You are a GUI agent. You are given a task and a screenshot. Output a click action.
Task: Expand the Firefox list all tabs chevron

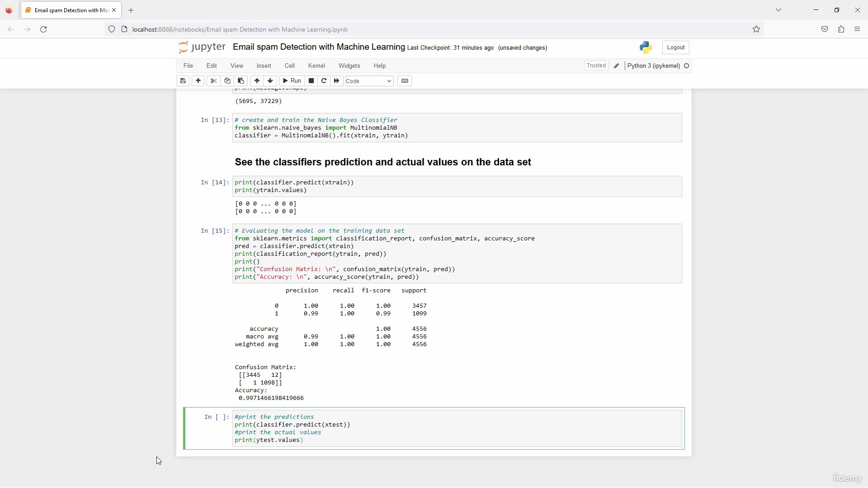[778, 10]
